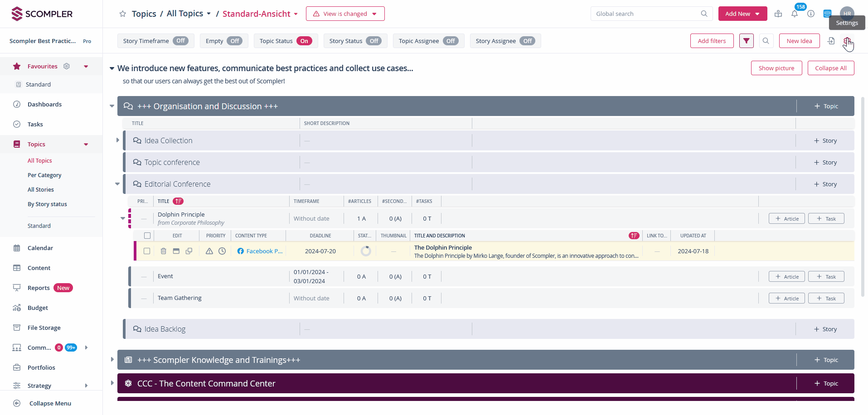Click the clock icon in Priority column
868x415 pixels.
[222, 251]
